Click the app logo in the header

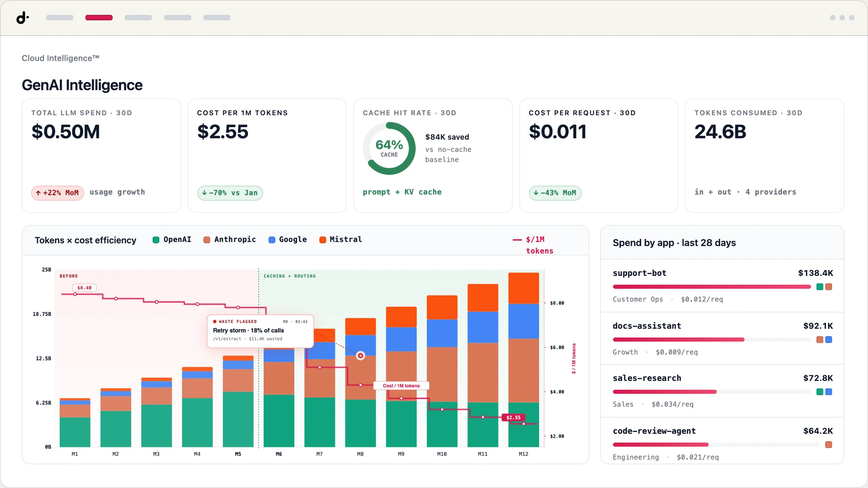click(22, 18)
